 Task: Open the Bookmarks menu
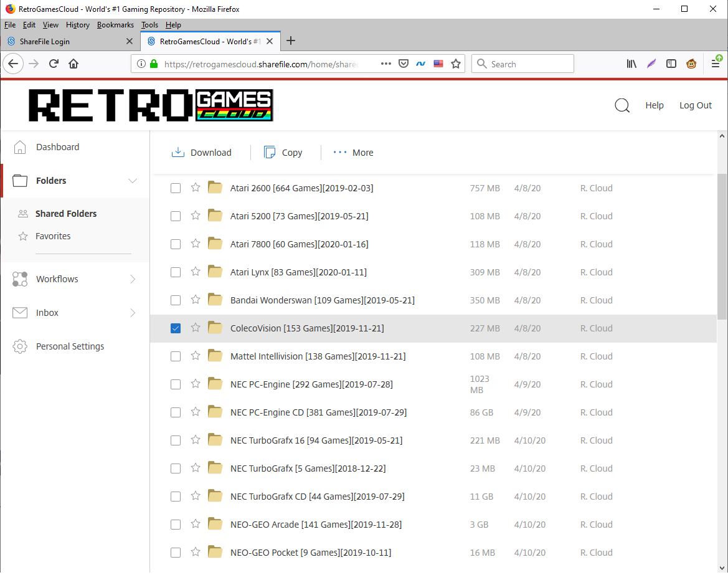pos(115,25)
